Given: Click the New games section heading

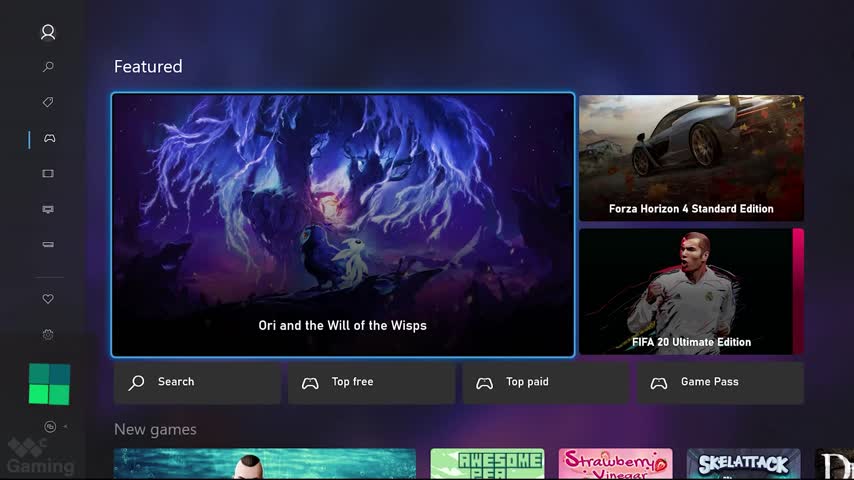Looking at the screenshot, I should tap(155, 430).
